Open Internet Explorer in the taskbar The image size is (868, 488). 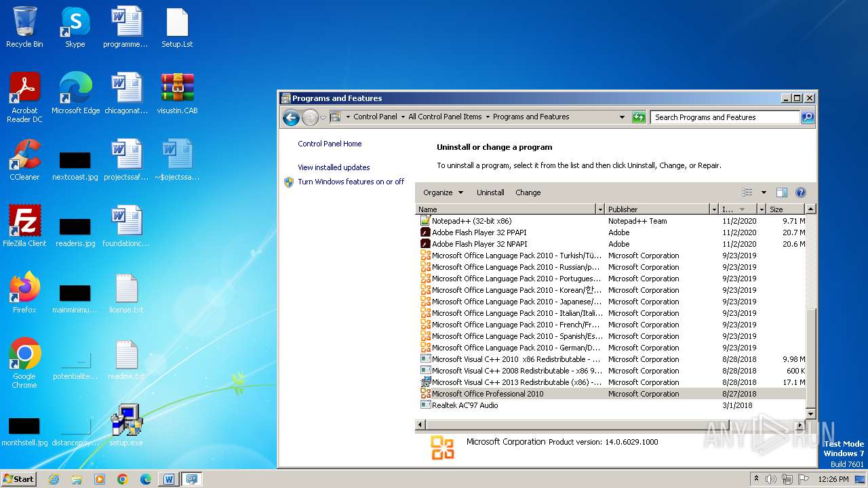tap(54, 479)
